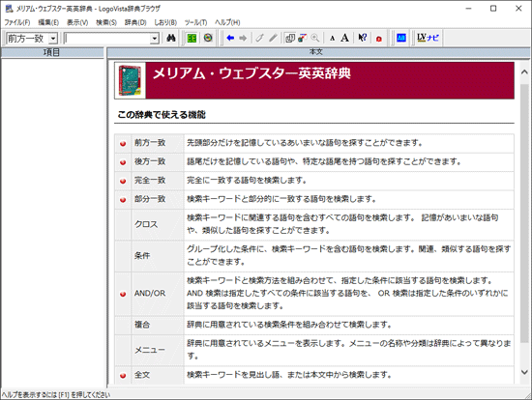Viewport: 532px width, 400px height.
Task: Toggle the copy windows toolbar icon
Action: click(290, 38)
